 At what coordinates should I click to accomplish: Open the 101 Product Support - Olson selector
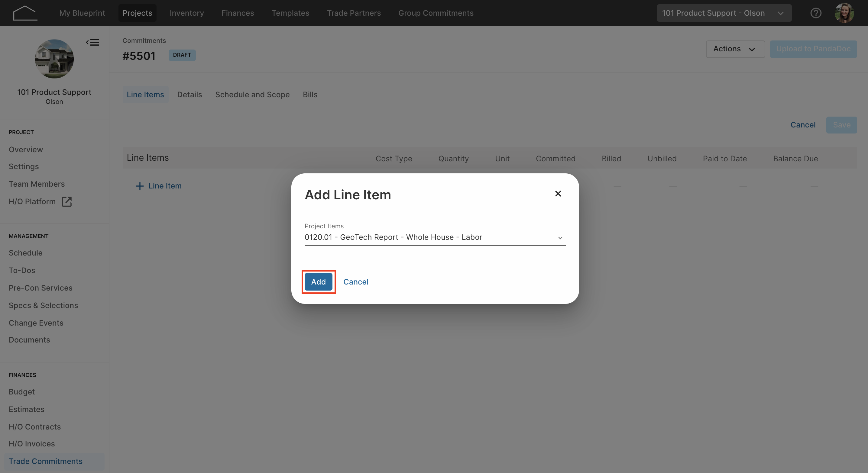[x=724, y=13]
